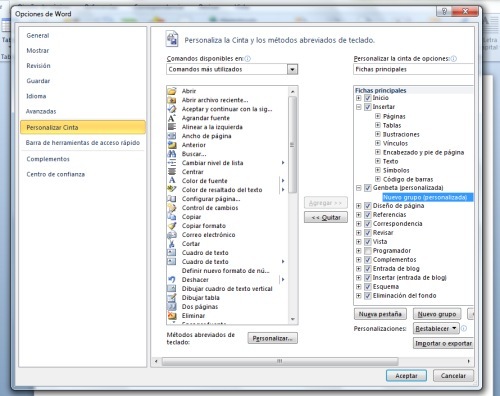Click Personalizar keyboard shortcuts button
Screen dimensions: 500x396
pos(272,338)
